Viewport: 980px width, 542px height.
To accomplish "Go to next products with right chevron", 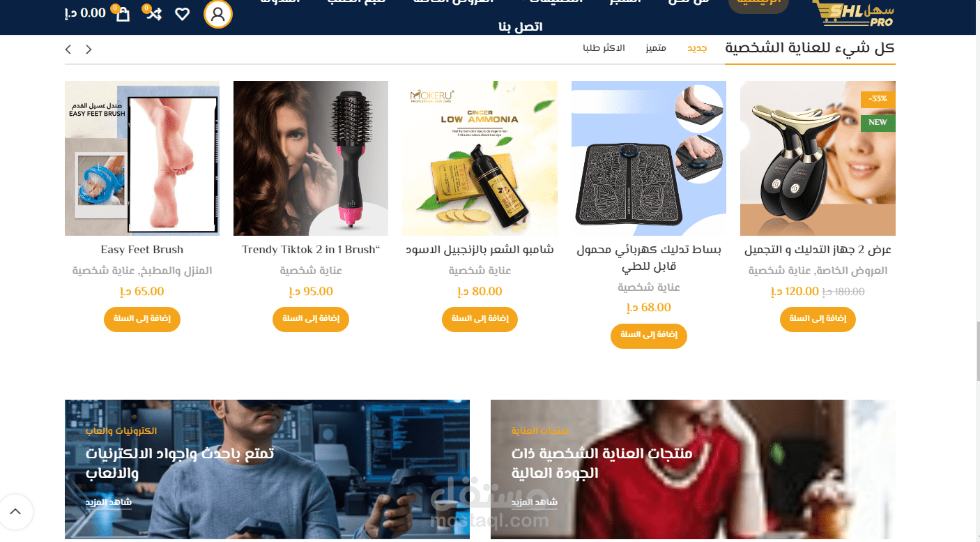I will [89, 50].
